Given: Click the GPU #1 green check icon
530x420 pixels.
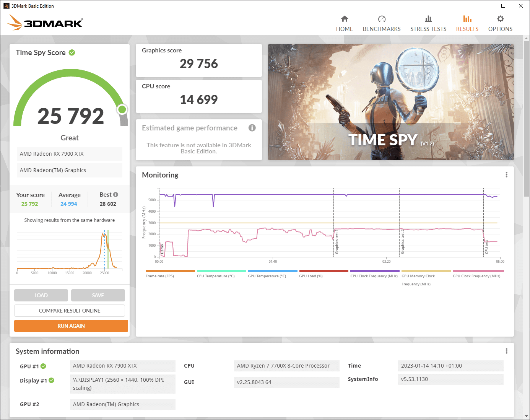Looking at the screenshot, I should point(43,366).
